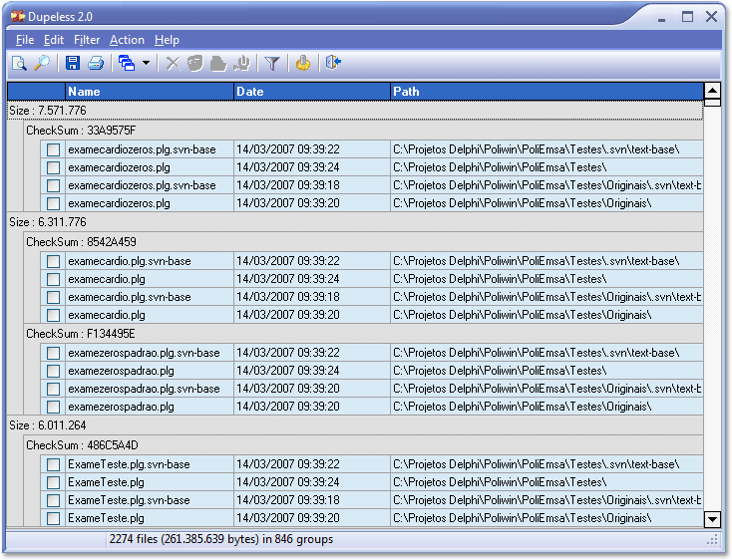The width and height of the screenshot is (732, 560).
Task: Open the Help menu
Action: point(167,40)
